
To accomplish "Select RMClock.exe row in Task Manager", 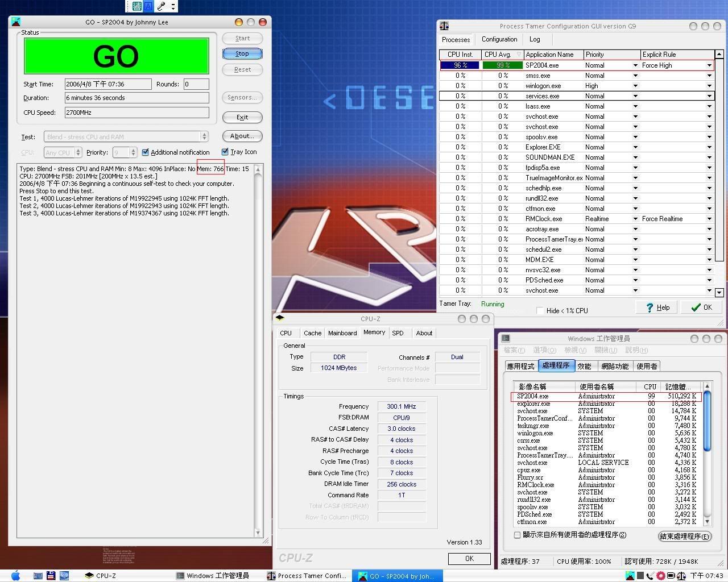I will click(x=607, y=485).
